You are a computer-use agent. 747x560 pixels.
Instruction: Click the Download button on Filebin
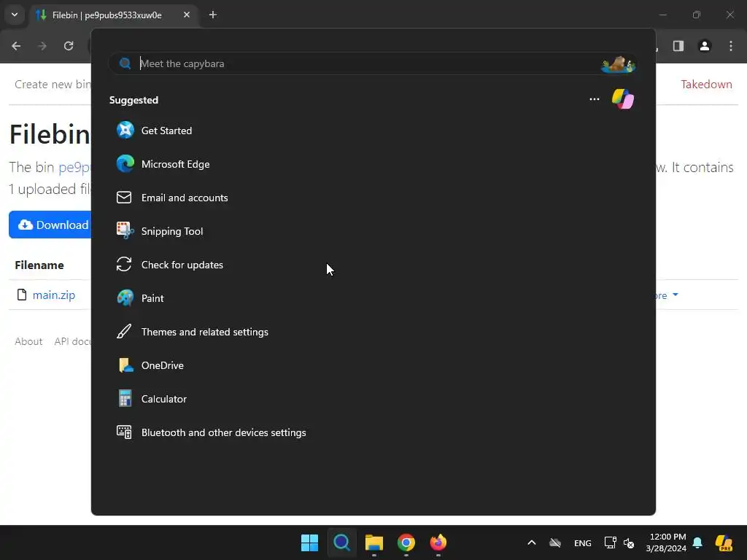tap(50, 225)
